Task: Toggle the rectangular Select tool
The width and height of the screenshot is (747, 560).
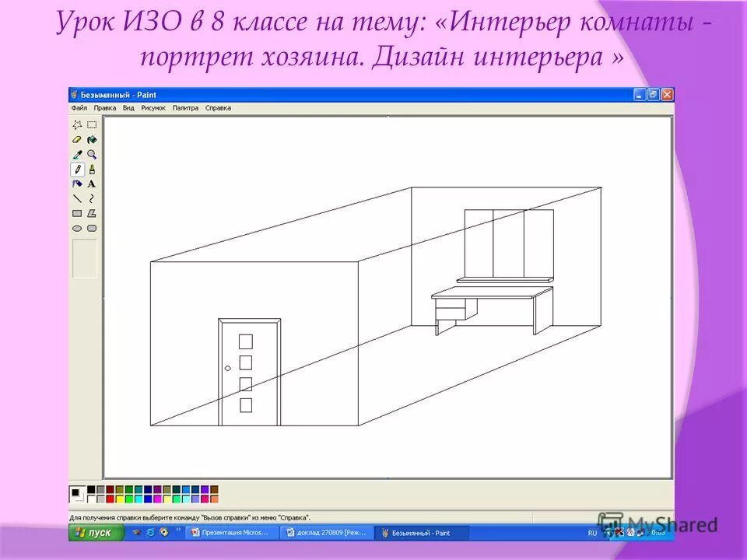Action: 91,125
